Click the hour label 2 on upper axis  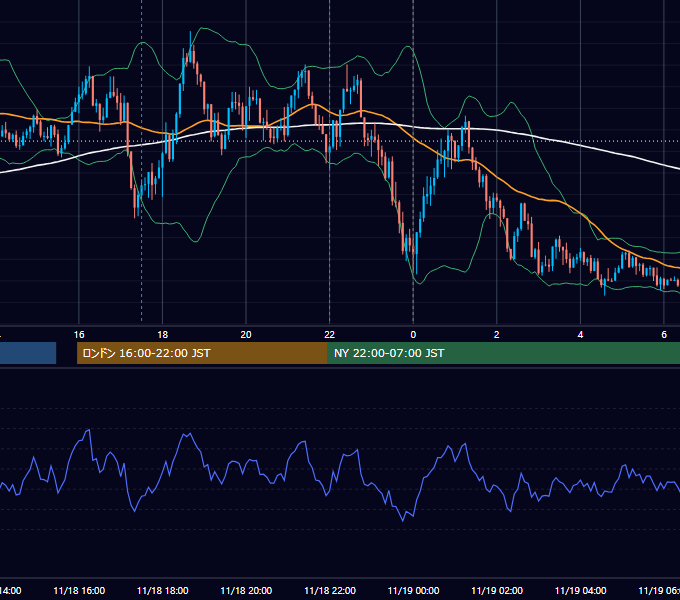click(x=497, y=335)
